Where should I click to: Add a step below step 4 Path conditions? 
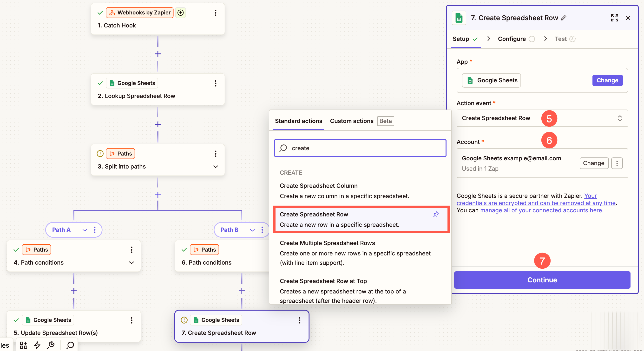[x=74, y=291]
